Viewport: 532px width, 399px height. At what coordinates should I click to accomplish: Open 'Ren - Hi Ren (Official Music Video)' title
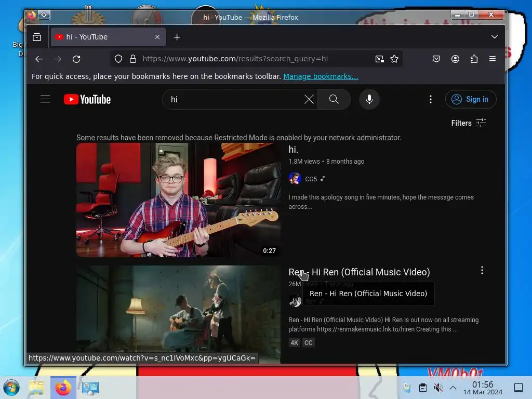click(359, 272)
